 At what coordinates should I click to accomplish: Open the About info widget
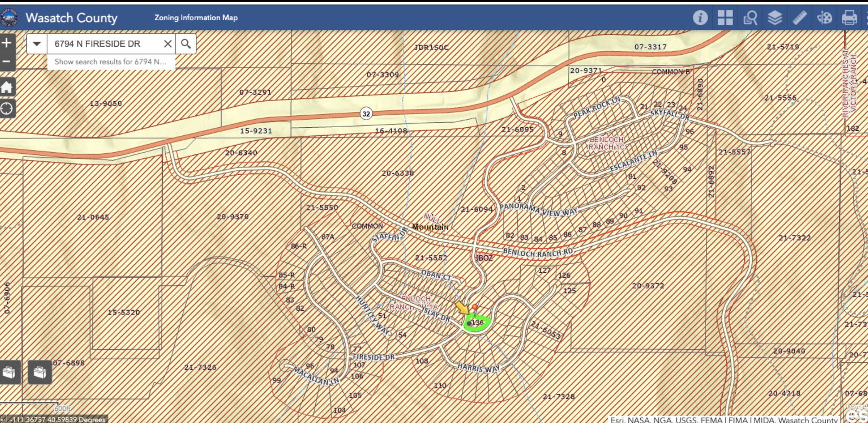[700, 18]
